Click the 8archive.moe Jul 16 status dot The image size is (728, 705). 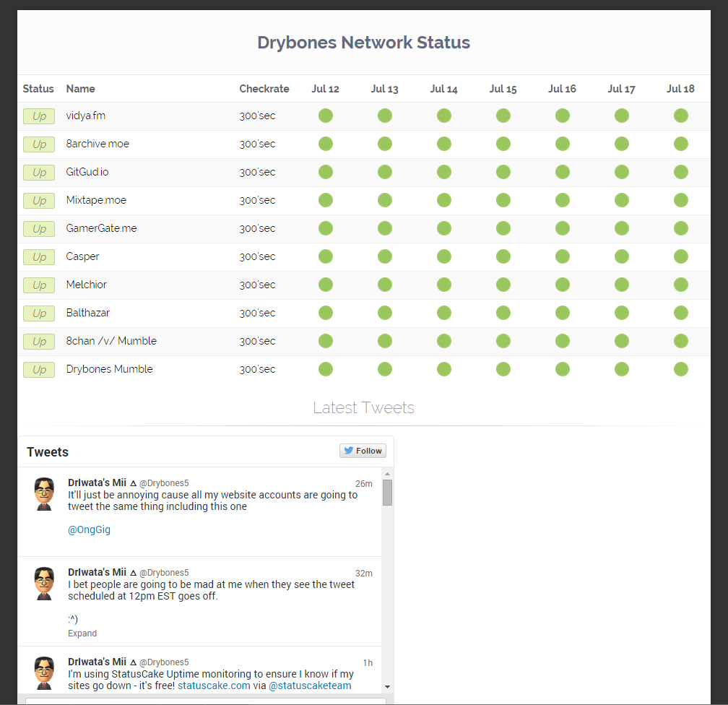(x=562, y=144)
